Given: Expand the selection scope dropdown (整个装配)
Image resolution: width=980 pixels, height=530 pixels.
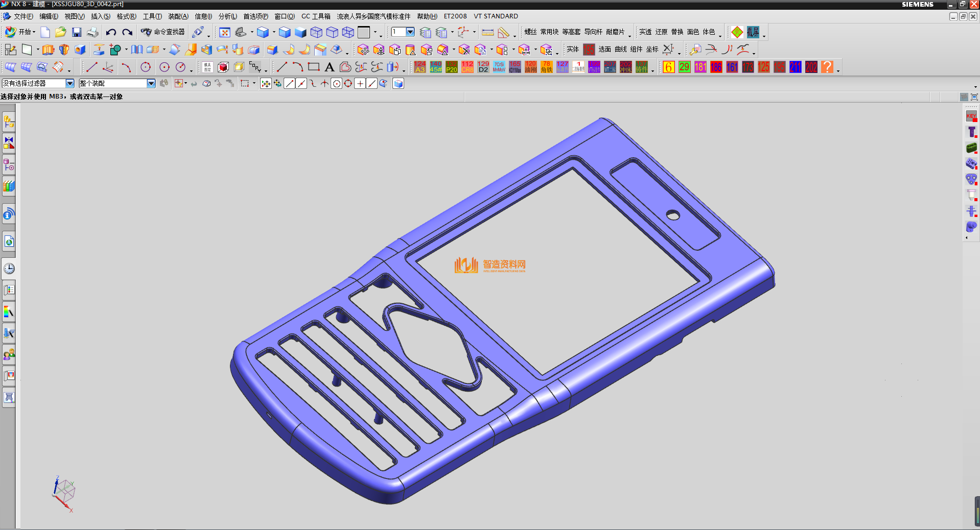Looking at the screenshot, I should pyautogui.click(x=151, y=84).
